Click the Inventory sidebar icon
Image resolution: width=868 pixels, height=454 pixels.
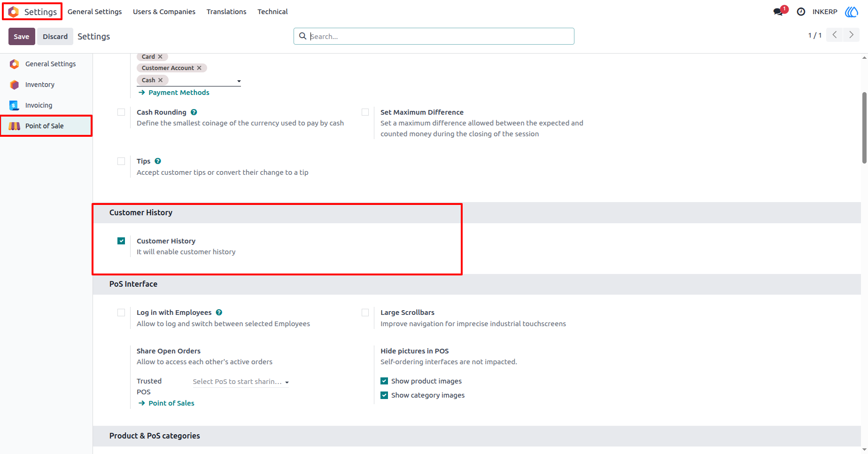tap(15, 85)
